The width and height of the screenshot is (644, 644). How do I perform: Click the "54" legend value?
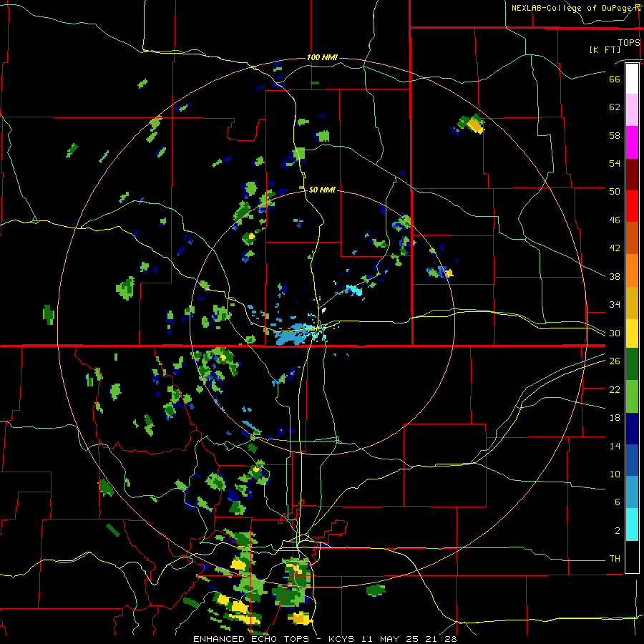[615, 163]
